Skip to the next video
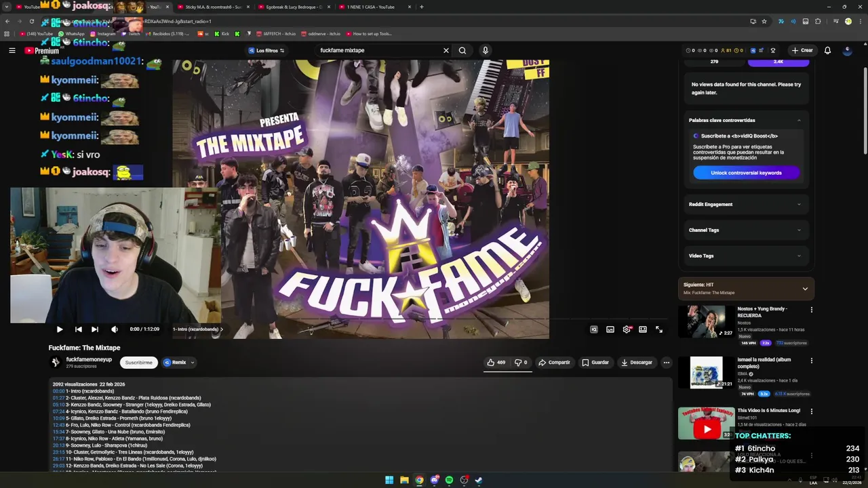This screenshot has height=488, width=868. pos(95,329)
